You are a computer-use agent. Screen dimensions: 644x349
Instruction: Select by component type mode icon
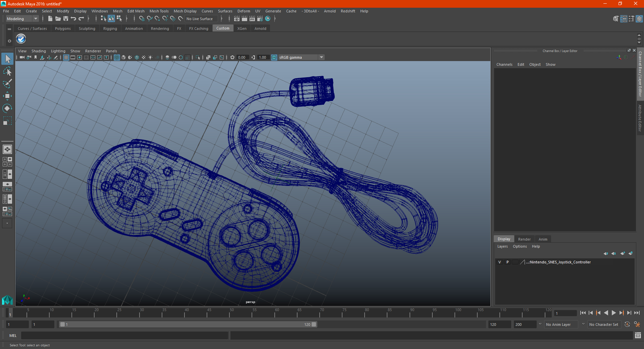(119, 19)
